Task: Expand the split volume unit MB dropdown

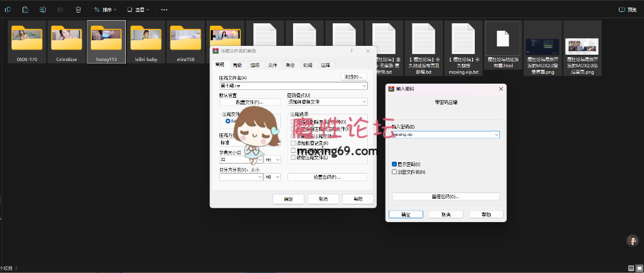Action: [273, 177]
